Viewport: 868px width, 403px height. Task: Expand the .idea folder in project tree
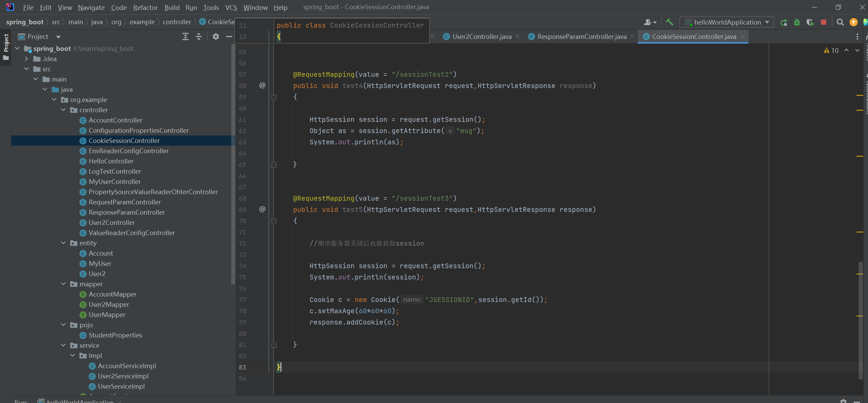[x=26, y=59]
